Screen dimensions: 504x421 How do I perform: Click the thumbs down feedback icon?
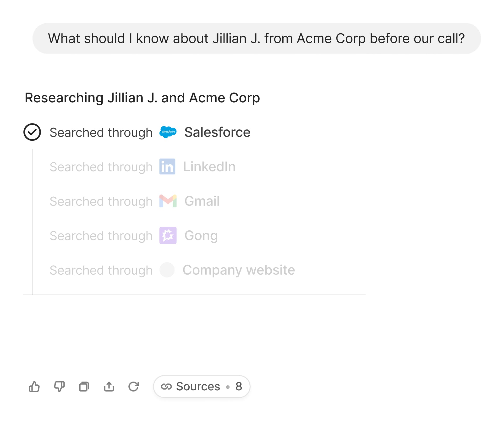click(x=59, y=387)
